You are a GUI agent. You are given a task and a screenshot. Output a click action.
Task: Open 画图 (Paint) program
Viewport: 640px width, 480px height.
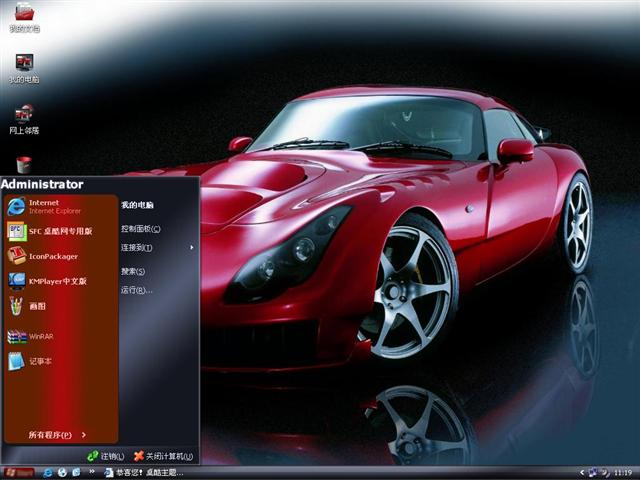tap(38, 306)
